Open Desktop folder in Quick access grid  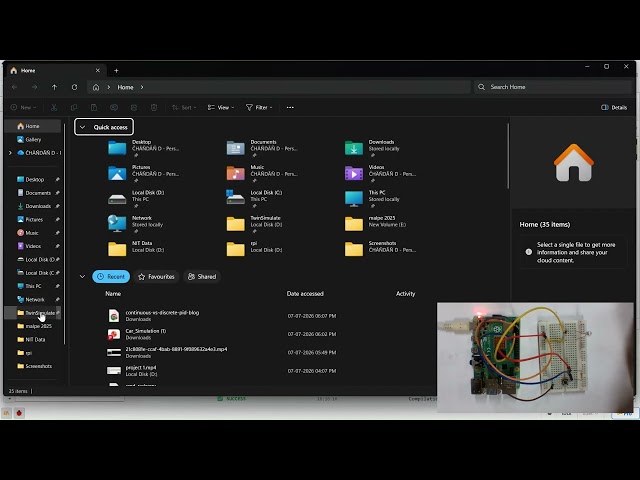click(144, 148)
